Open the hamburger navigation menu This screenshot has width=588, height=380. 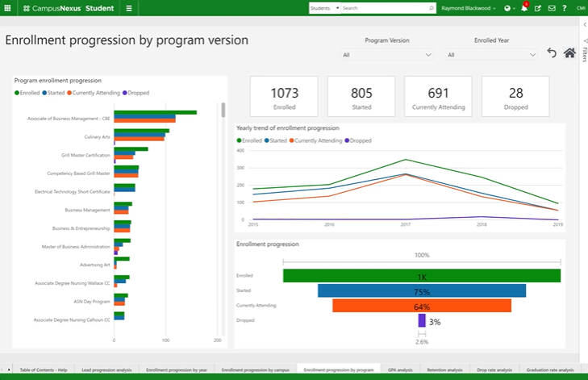pyautogui.click(x=129, y=8)
